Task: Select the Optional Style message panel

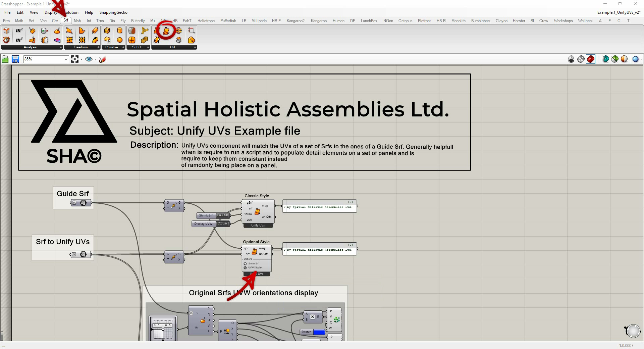Action: click(320, 249)
